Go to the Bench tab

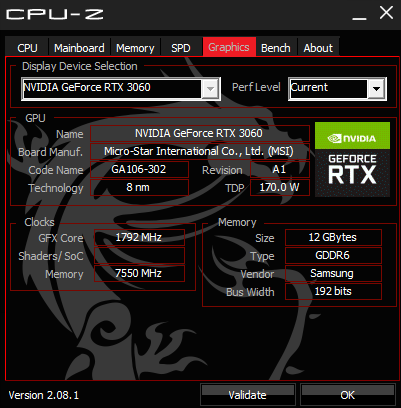276,48
